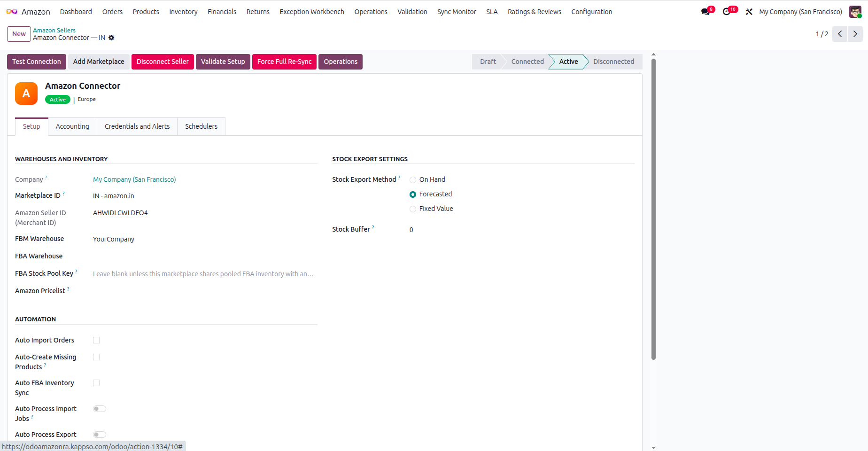Screen dimensions: 868x451
Task: Set status to Draft stage
Action: (x=488, y=62)
